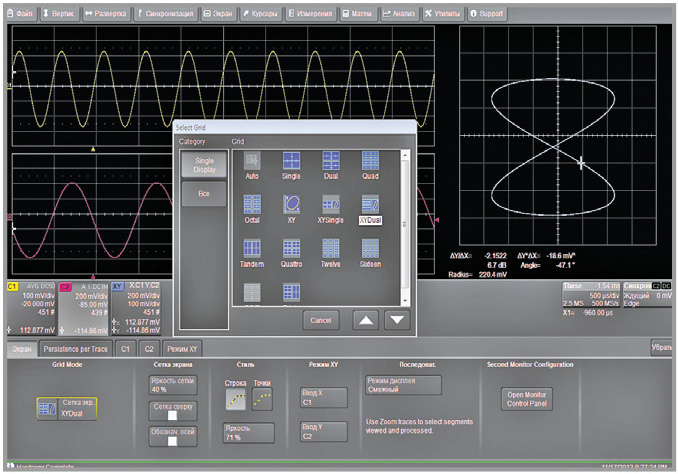
Task: Enable the Точки trace style
Action: pyautogui.click(x=262, y=400)
